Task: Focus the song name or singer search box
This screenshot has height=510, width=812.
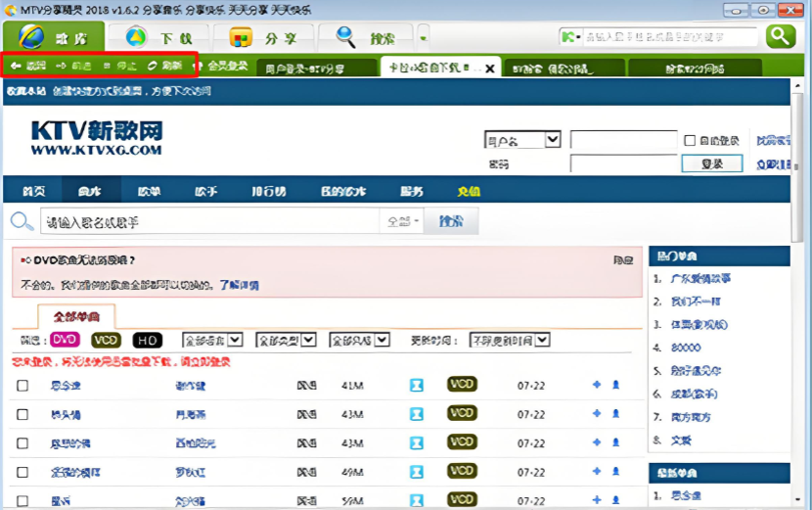Action: [209, 222]
